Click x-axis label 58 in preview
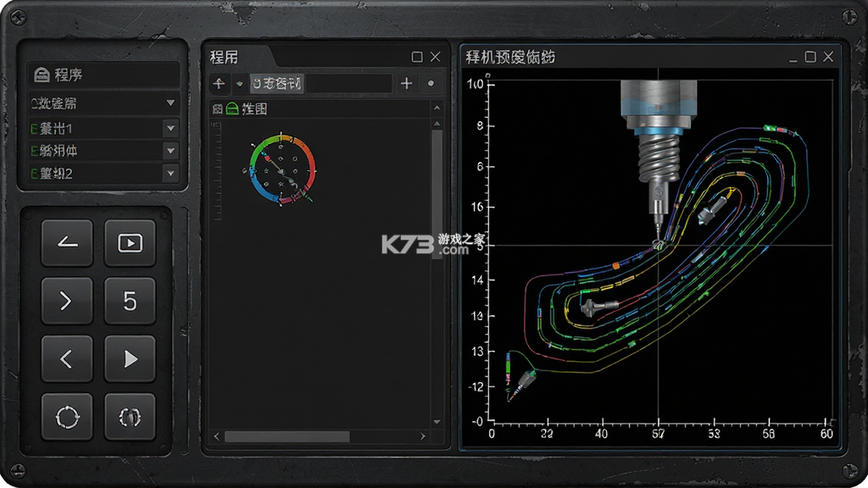Image resolution: width=868 pixels, height=488 pixels. tap(768, 434)
